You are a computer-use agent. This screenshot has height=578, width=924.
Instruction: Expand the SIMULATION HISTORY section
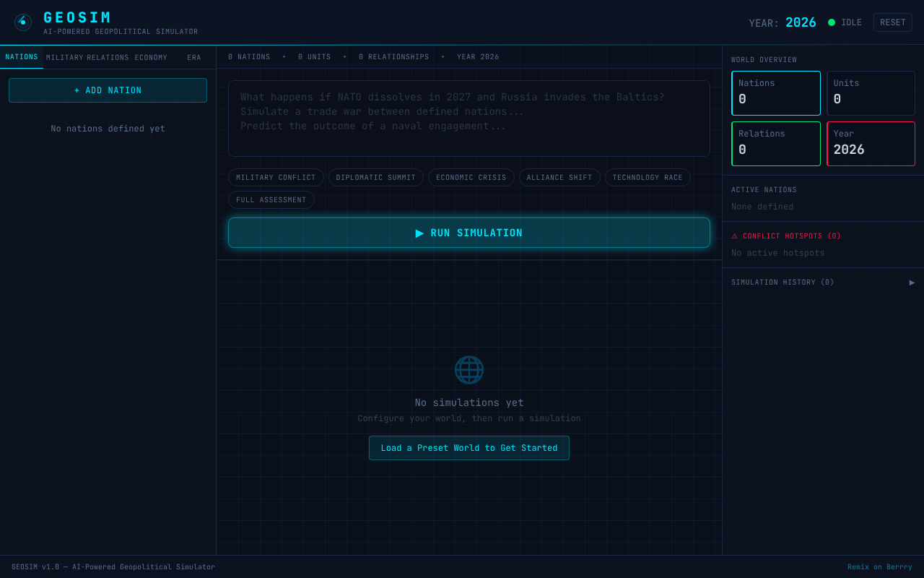[x=912, y=282]
